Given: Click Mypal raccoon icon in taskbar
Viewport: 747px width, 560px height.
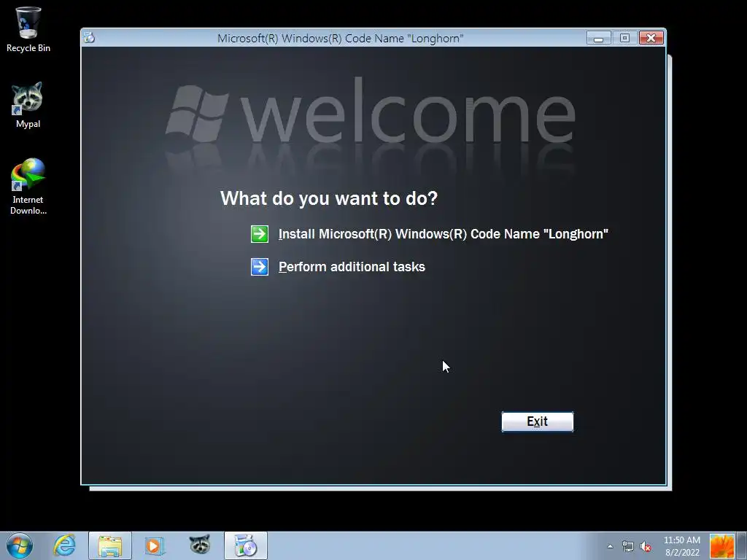Looking at the screenshot, I should pyautogui.click(x=200, y=545).
